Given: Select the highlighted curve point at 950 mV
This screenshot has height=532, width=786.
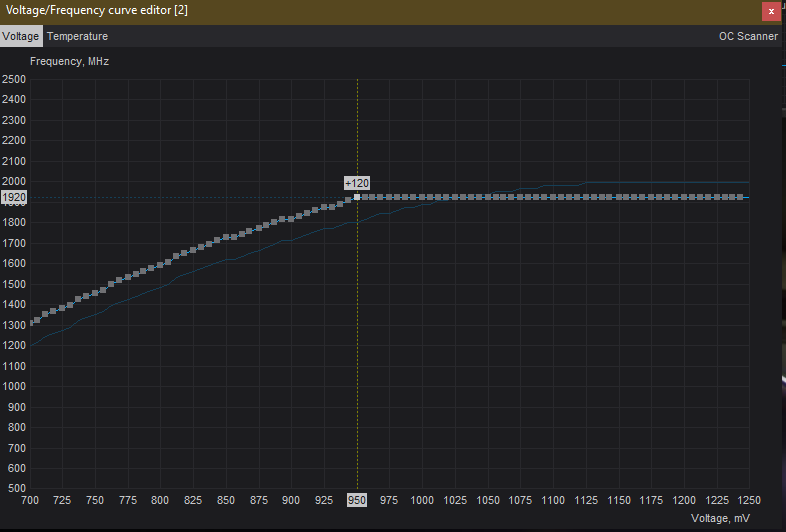Looking at the screenshot, I should [x=357, y=197].
